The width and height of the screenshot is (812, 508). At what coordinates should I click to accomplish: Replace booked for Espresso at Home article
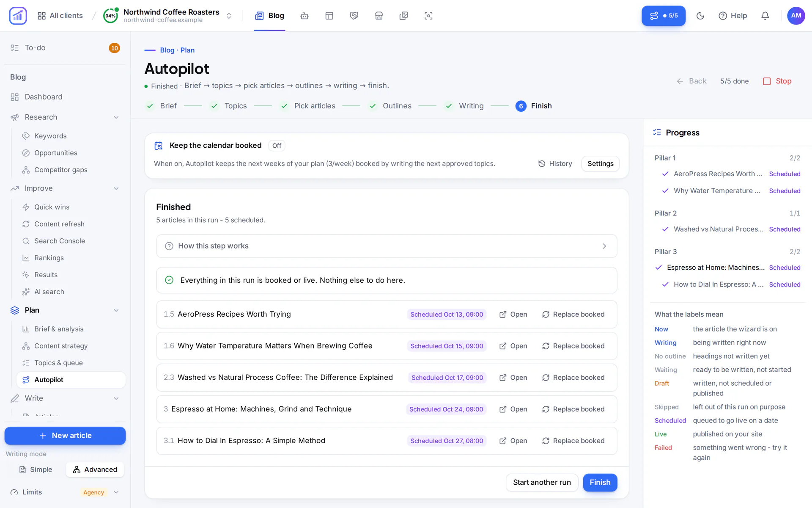coord(573,409)
